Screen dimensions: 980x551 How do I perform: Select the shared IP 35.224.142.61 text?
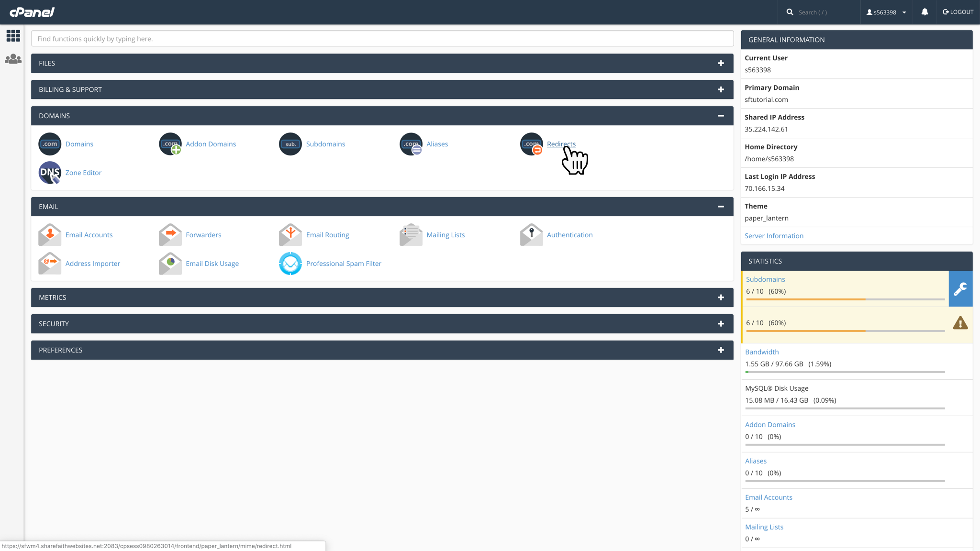(766, 129)
